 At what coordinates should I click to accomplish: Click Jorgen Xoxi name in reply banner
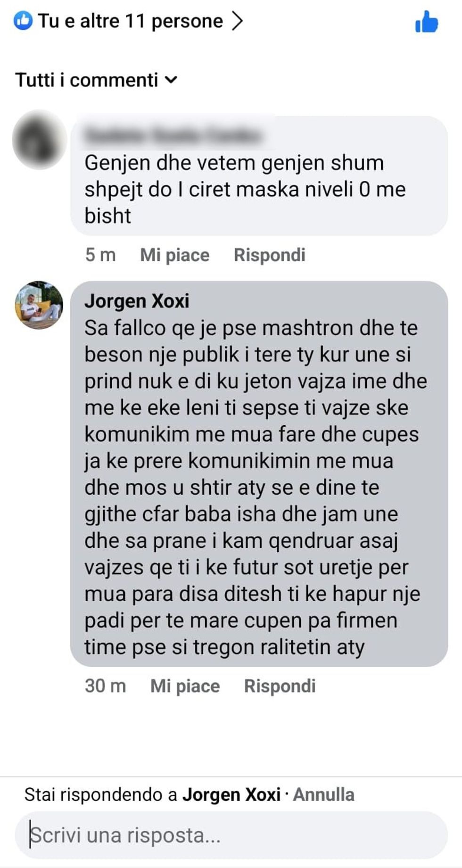click(231, 794)
